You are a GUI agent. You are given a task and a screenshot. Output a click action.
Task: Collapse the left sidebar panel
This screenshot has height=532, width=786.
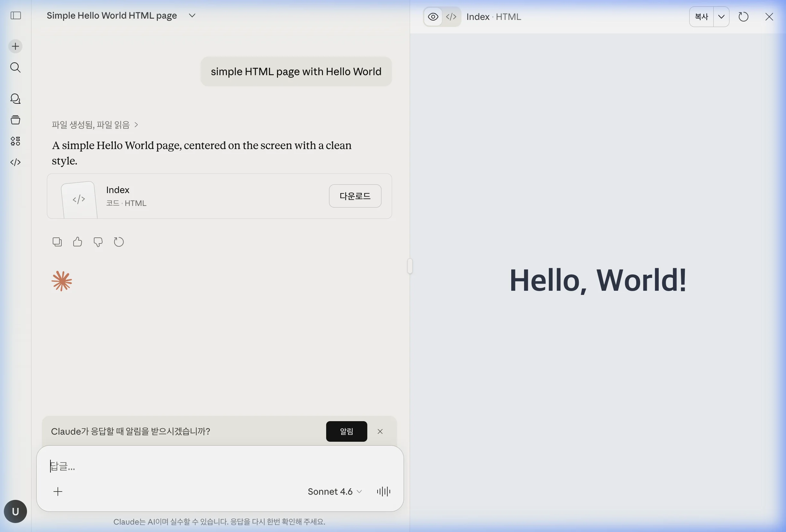pyautogui.click(x=15, y=15)
